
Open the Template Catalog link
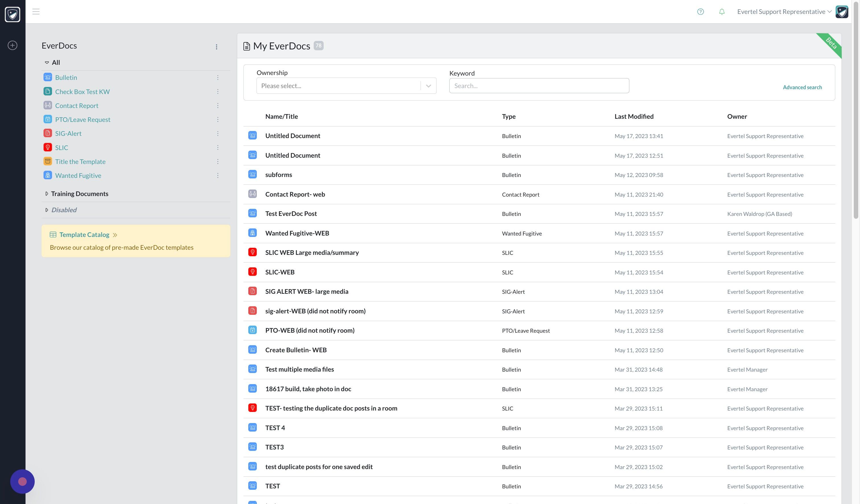tap(84, 235)
